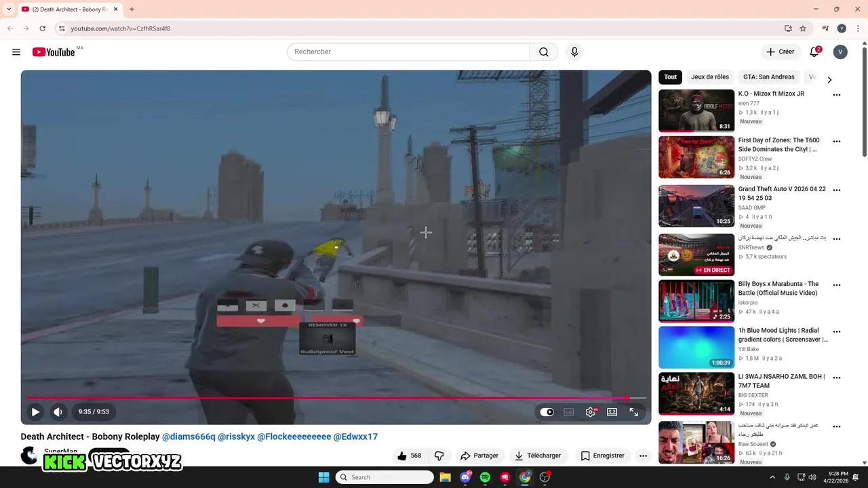Viewport: 868px width, 488px height.
Task: Open the SNRTnews live stream thumbnail
Action: click(x=696, y=255)
